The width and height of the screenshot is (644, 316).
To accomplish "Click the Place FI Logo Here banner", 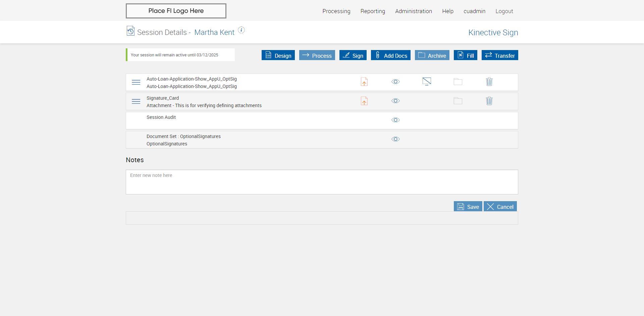I will [x=176, y=11].
